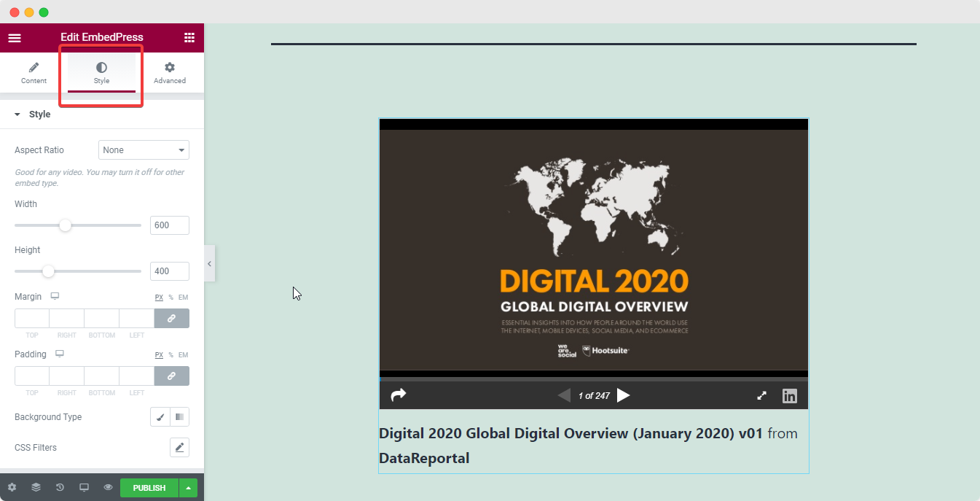This screenshot has width=980, height=501.
Task: Open the widgets grid panel icon
Action: [x=189, y=37]
